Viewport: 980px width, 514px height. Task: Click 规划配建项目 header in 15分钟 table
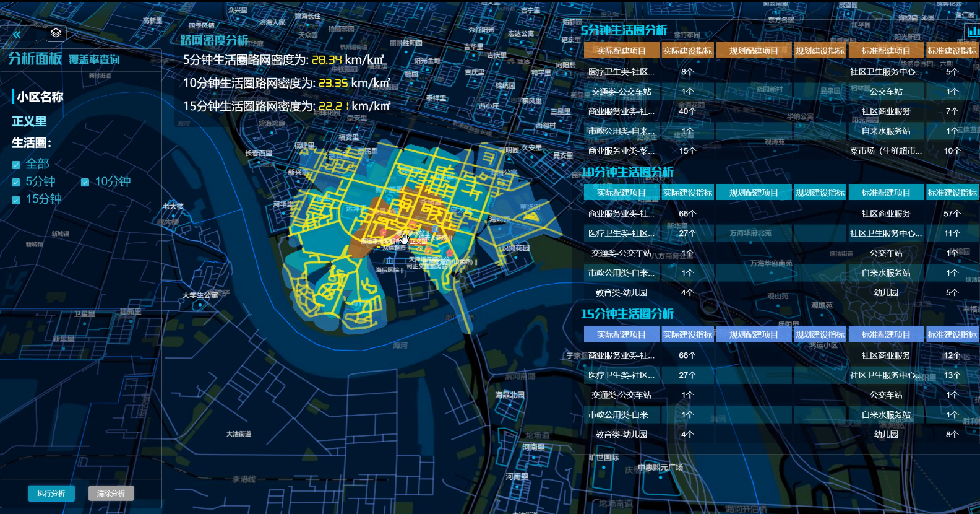(754, 334)
